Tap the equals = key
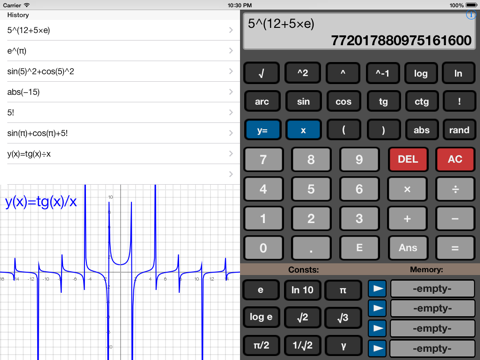 point(455,248)
